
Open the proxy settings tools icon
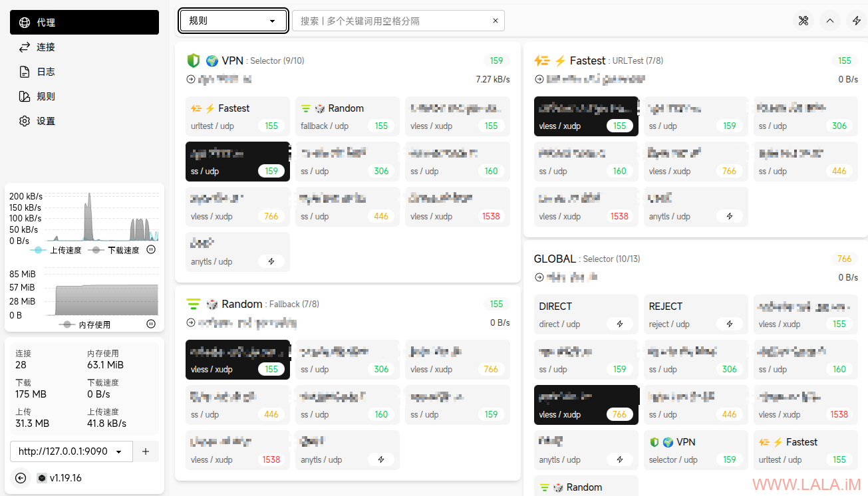803,21
